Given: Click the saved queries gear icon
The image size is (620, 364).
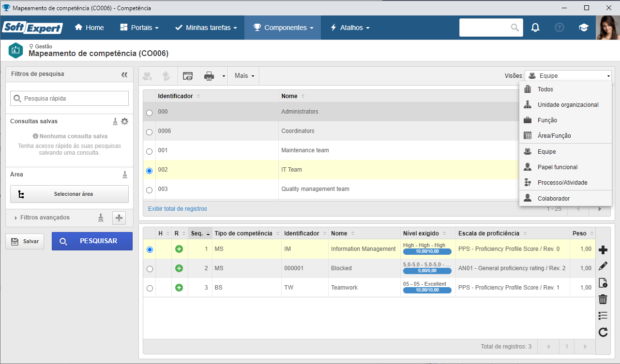Looking at the screenshot, I should point(124,121).
